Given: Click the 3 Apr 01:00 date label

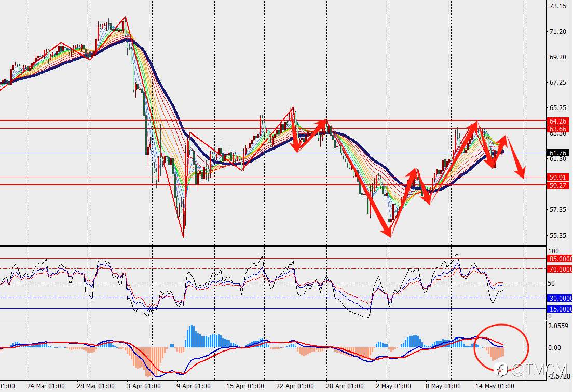Looking at the screenshot, I should click(144, 386).
